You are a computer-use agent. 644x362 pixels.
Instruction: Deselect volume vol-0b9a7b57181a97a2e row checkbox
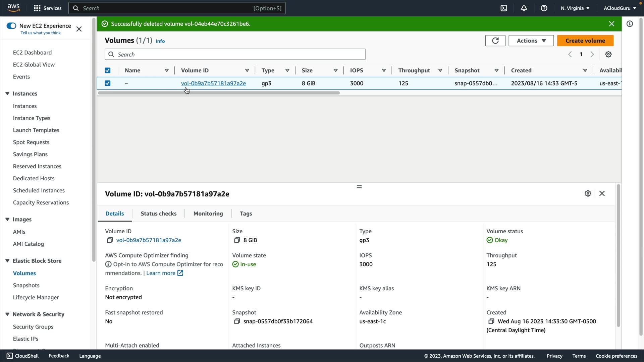(107, 83)
